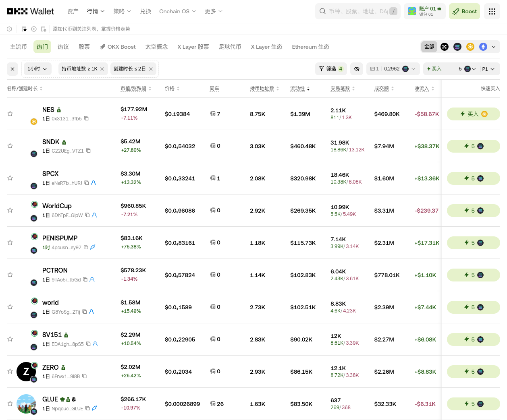The image size is (507, 420).
Task: Expand the 更多 menu
Action: [x=214, y=11]
